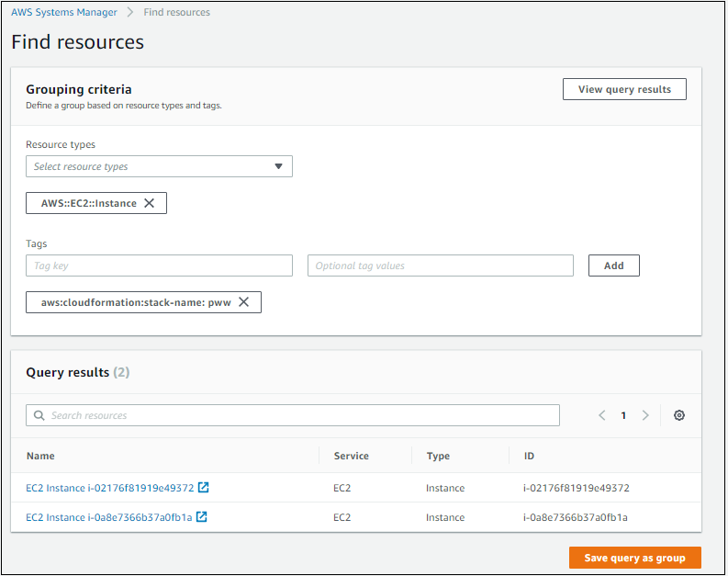The width and height of the screenshot is (728, 576).
Task: Click magnifier icon in Search resources
Action: [x=39, y=415]
